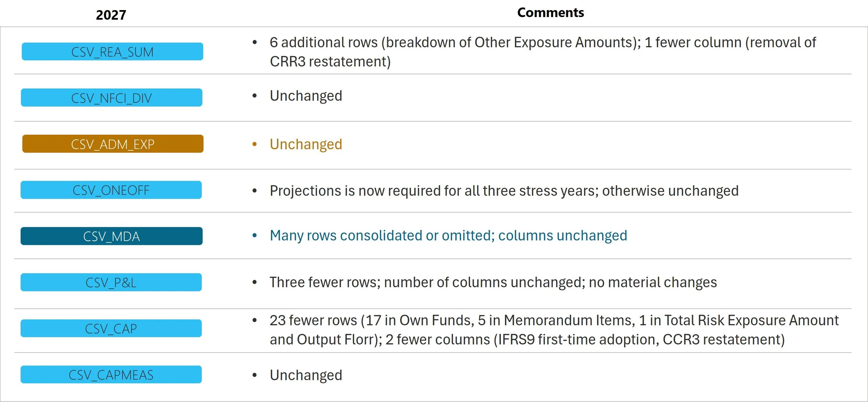Click the orange Unchanged comment text
The height and width of the screenshot is (412, 868).
tap(306, 144)
